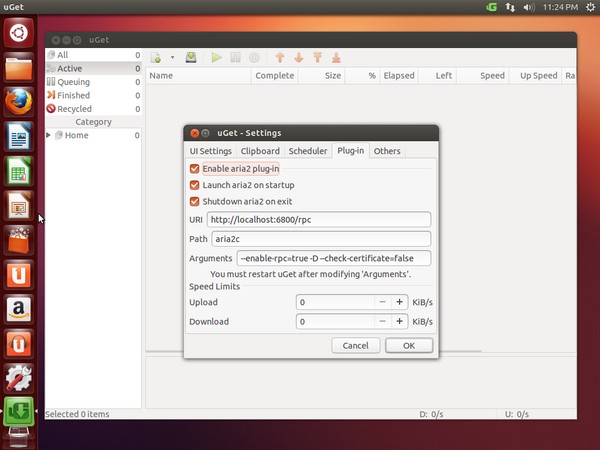600x450 pixels.
Task: Open uGet tray indicator in top panel
Action: [x=491, y=7]
